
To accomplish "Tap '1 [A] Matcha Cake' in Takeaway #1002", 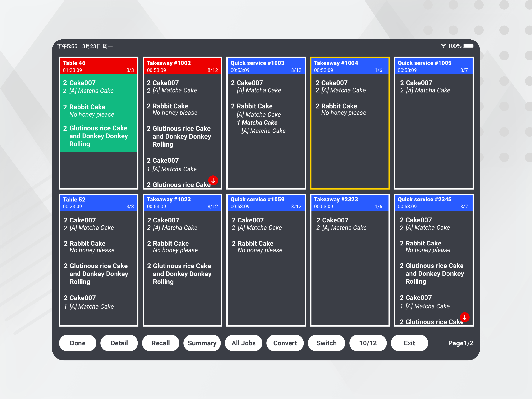I will (x=172, y=169).
